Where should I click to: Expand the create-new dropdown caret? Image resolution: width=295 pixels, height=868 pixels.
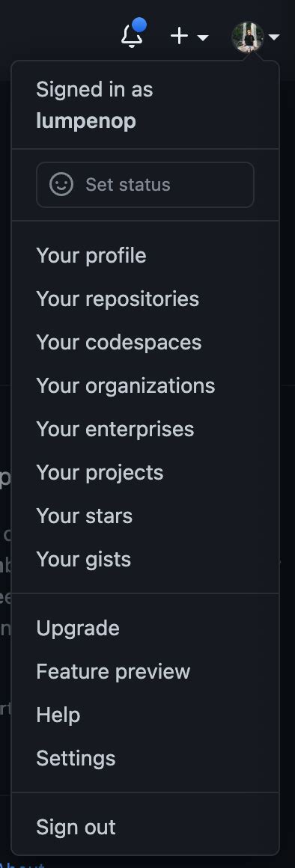tap(203, 37)
